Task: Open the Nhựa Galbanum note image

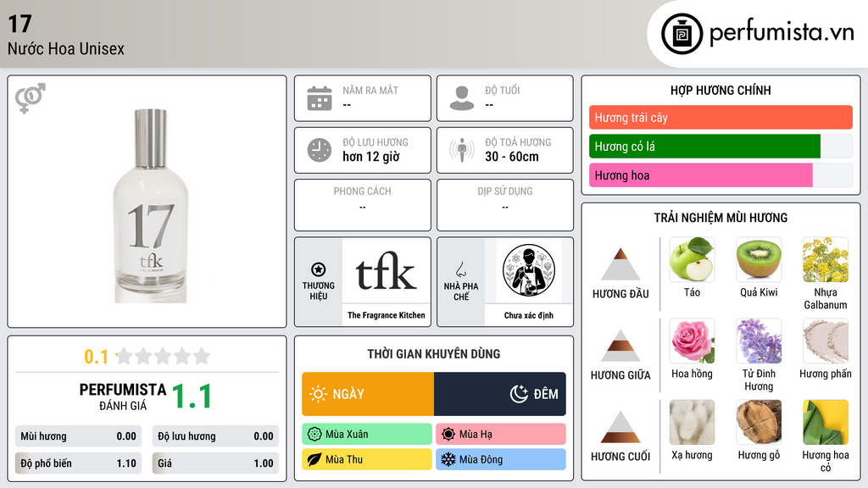Action: coord(826,259)
